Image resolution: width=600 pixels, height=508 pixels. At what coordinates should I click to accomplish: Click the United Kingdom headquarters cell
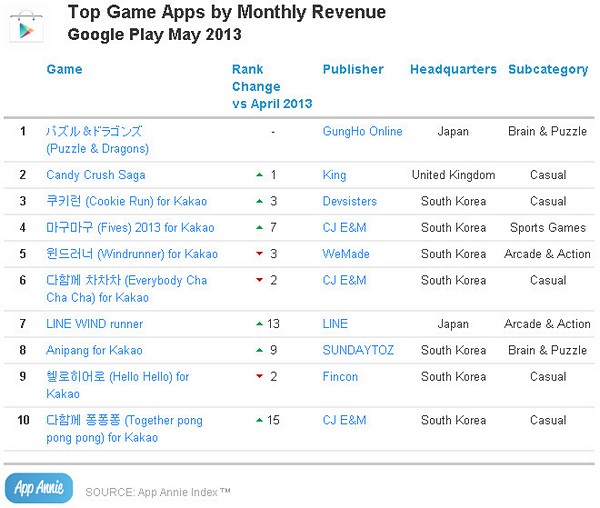pyautogui.click(x=453, y=175)
